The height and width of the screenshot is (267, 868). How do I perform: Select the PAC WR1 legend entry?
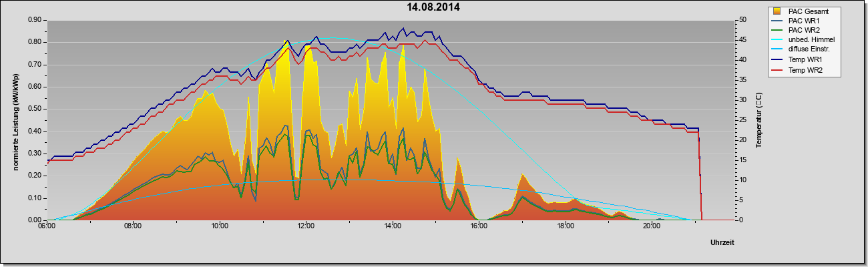[803, 21]
